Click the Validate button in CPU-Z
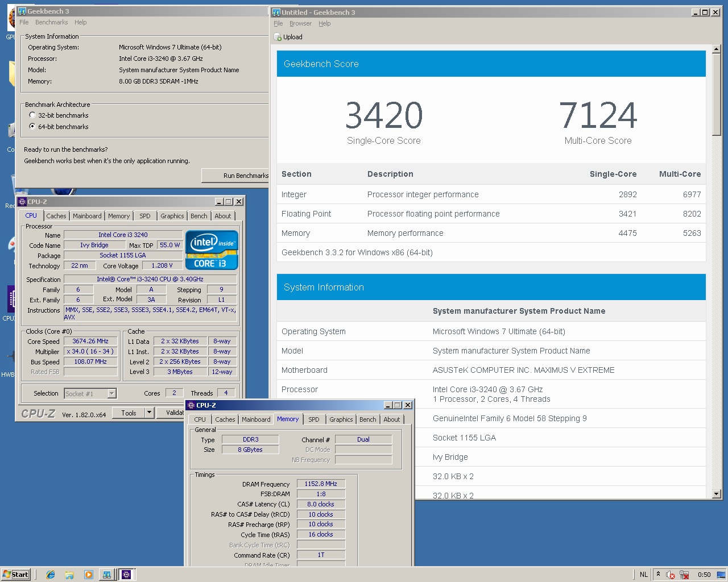Screen dimensions: 728x582 click(x=171, y=413)
